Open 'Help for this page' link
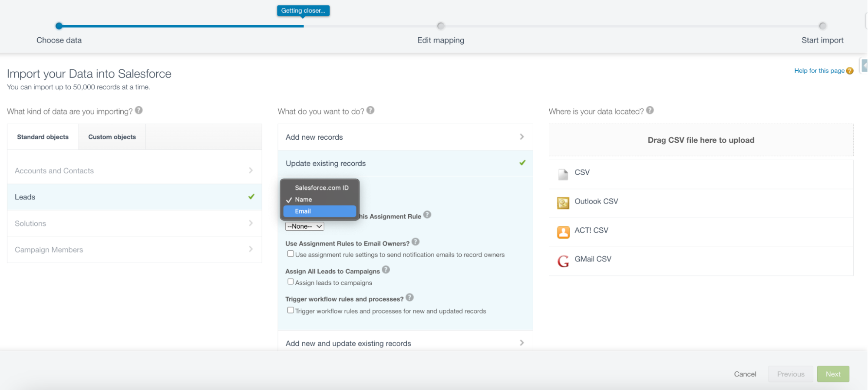Image resolution: width=868 pixels, height=390 pixels. pos(819,71)
